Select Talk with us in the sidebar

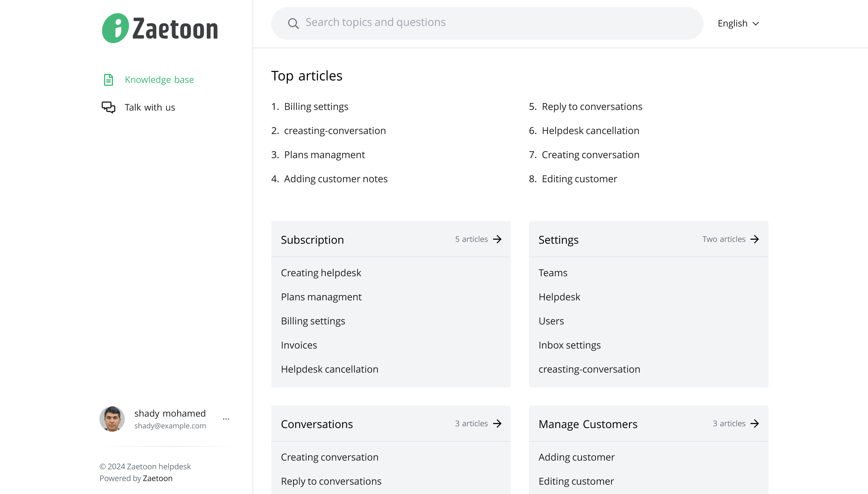point(150,107)
